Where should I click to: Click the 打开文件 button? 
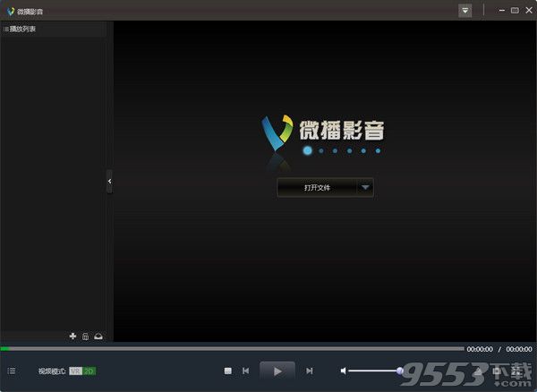317,188
